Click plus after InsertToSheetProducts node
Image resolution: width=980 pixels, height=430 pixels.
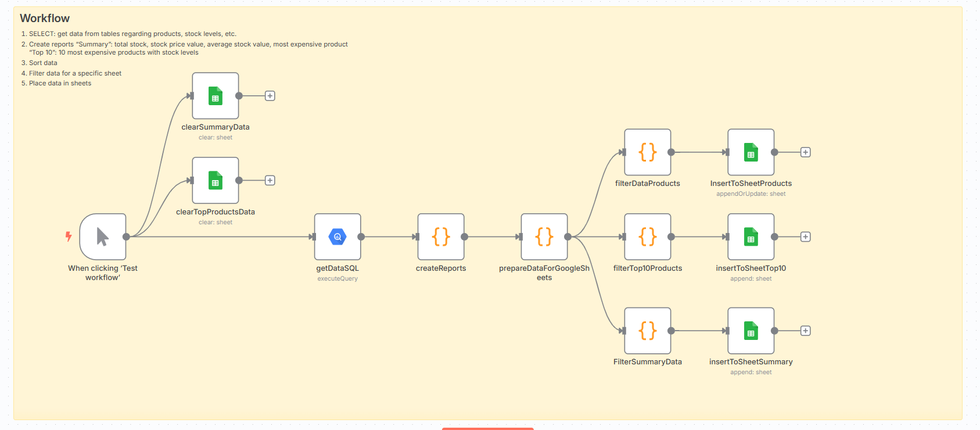[x=806, y=152]
